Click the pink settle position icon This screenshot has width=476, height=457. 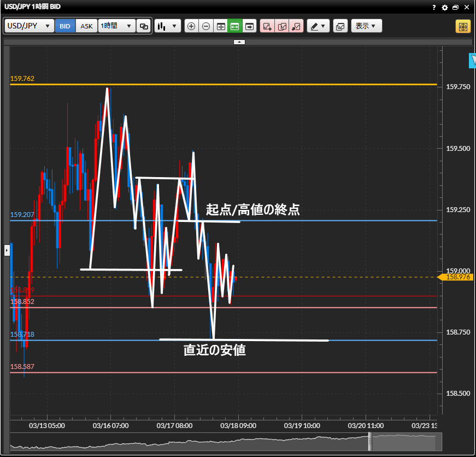pos(296,26)
